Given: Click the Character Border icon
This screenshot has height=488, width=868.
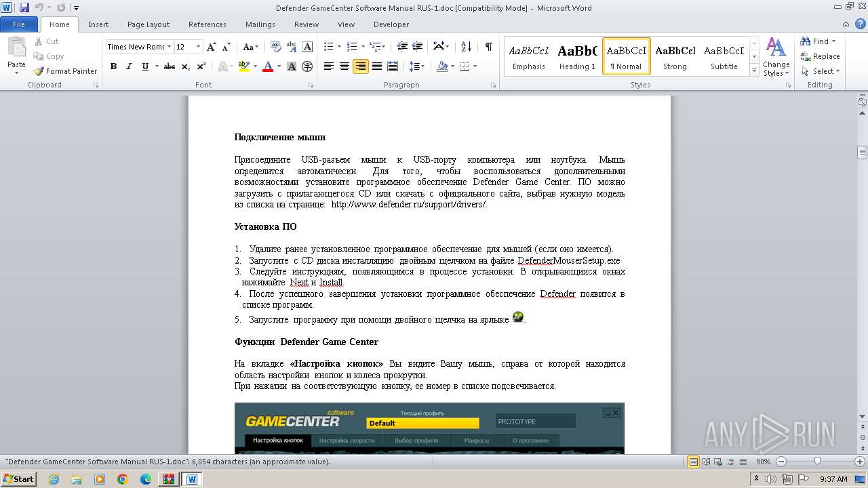Looking at the screenshot, I should coord(307,47).
